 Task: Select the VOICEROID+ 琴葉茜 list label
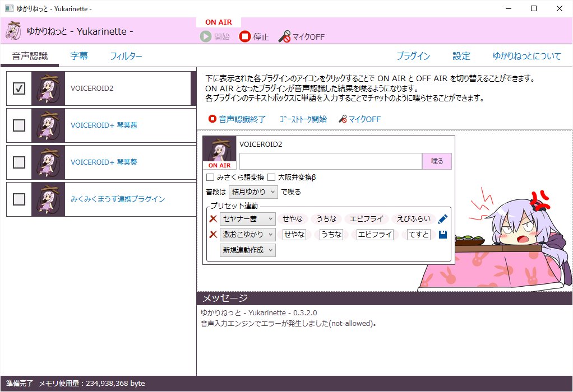pyautogui.click(x=104, y=125)
